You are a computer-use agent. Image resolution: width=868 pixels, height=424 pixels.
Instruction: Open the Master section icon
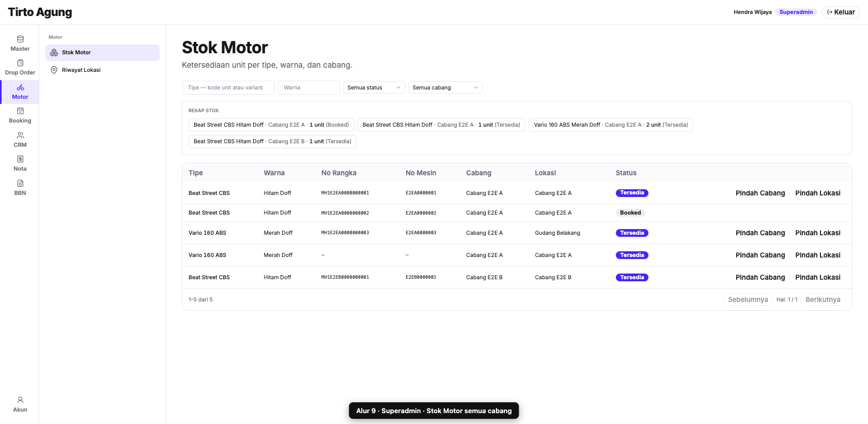[20, 39]
